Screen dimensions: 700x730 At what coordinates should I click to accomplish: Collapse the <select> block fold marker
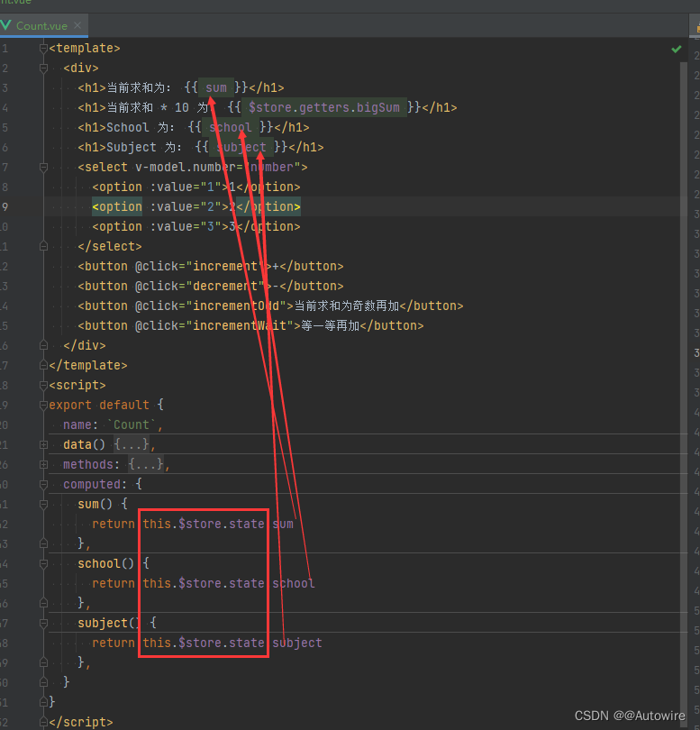(x=44, y=167)
